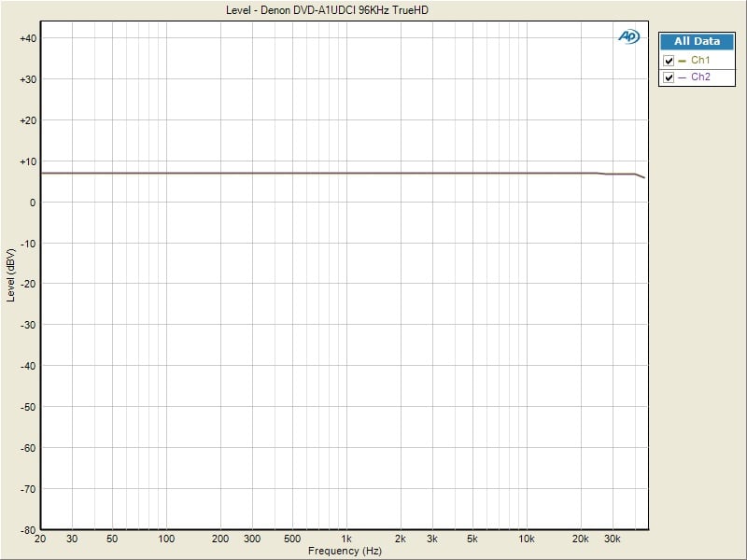
Task: Click the -50 y-axis tick label
Action: (x=29, y=407)
